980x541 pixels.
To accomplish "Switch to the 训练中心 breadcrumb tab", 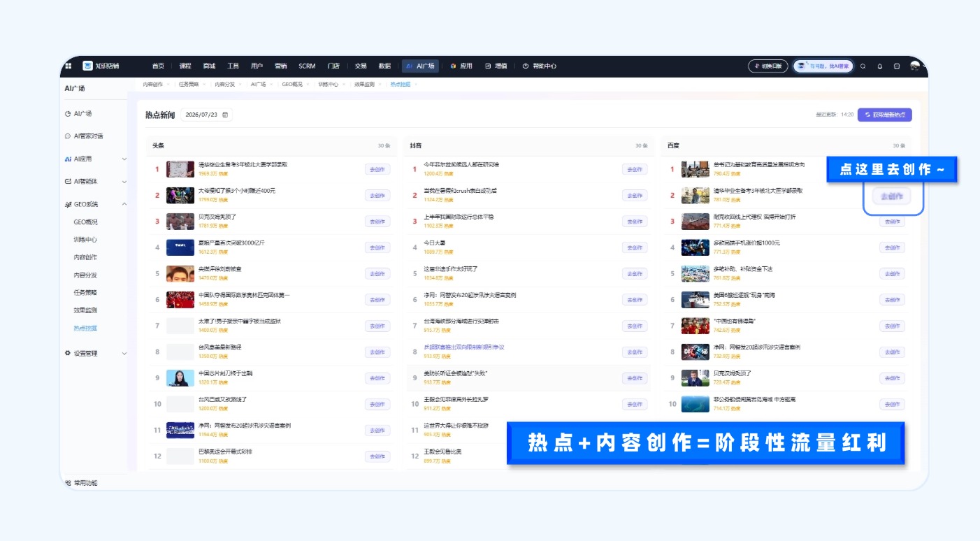I will (328, 84).
